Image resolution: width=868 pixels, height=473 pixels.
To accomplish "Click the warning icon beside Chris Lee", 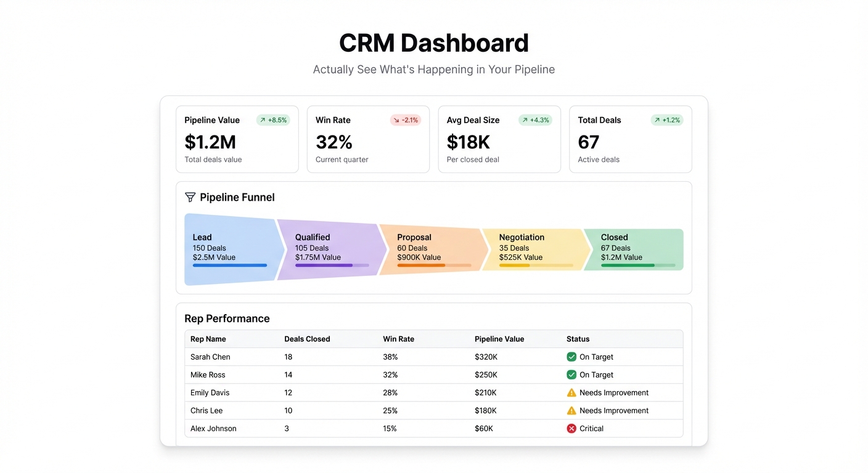I will pos(570,410).
